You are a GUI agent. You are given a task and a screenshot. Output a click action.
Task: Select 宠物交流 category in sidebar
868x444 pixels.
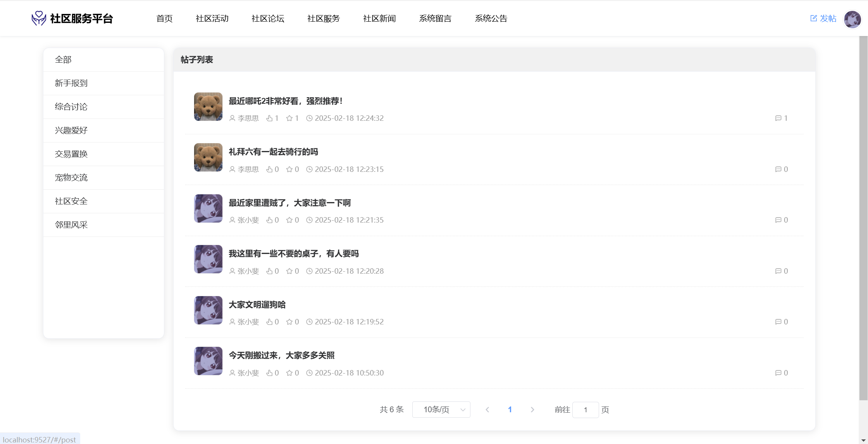click(71, 178)
